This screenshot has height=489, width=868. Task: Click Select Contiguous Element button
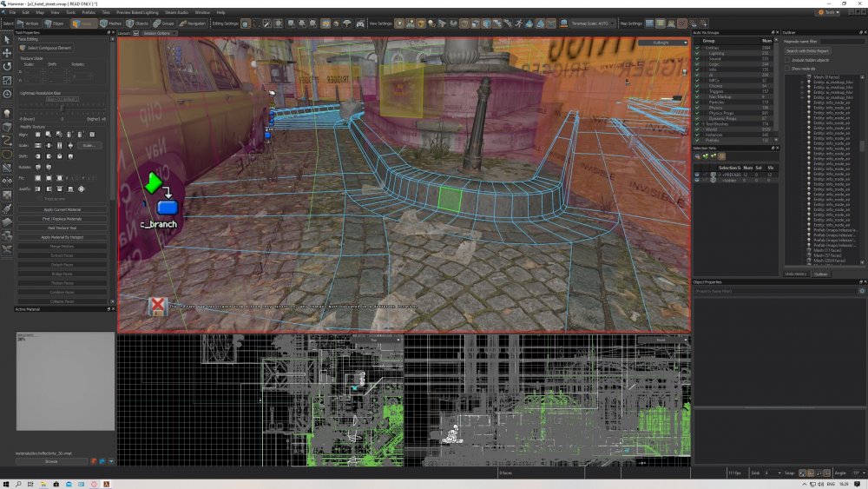45,48
